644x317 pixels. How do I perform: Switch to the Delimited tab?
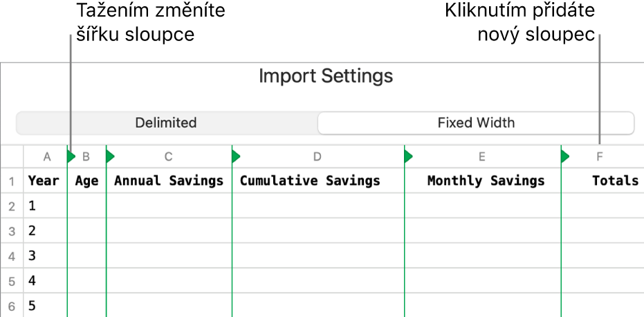point(166,123)
